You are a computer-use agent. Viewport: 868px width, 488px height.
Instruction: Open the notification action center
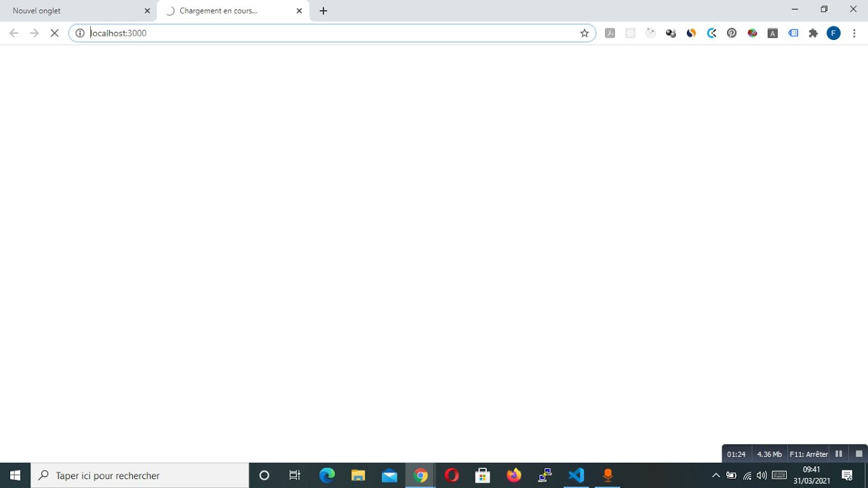[847, 475]
